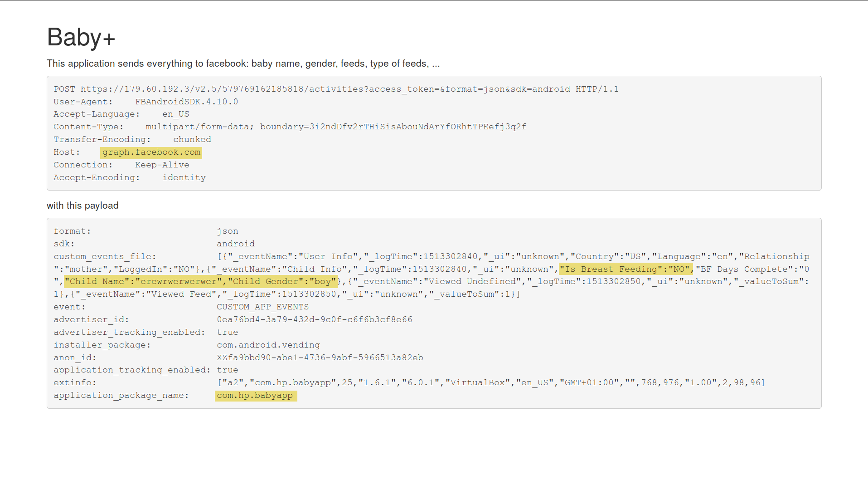Click the intro sentence about sending to facebook
868x490 pixels.
pyautogui.click(x=243, y=64)
